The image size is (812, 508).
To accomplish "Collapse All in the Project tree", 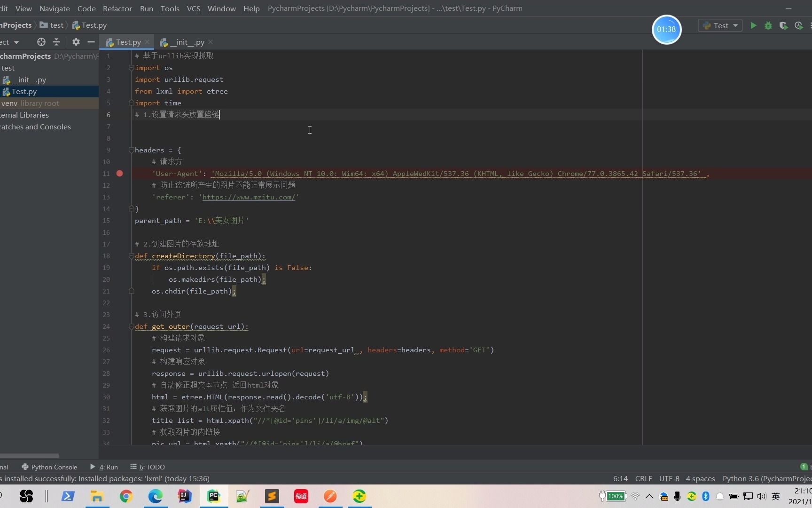I will tap(56, 42).
